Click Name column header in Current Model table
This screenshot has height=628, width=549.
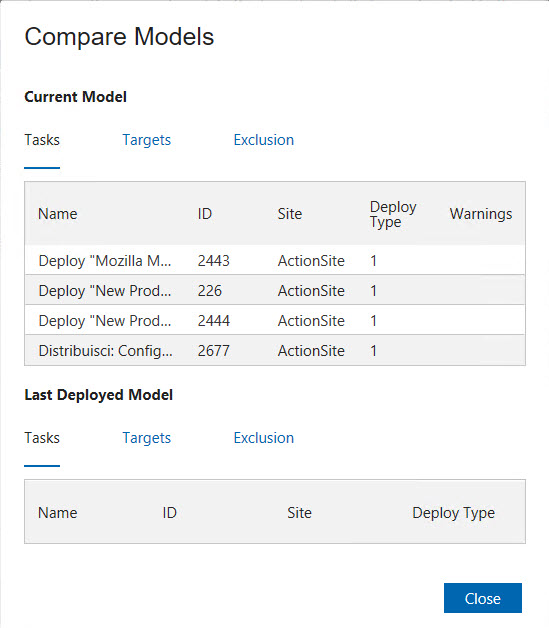pos(58,214)
